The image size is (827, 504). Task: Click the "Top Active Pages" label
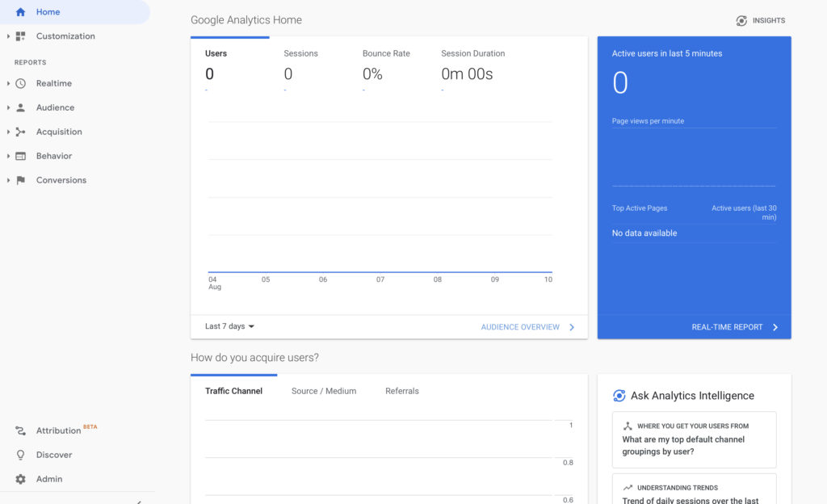(640, 208)
